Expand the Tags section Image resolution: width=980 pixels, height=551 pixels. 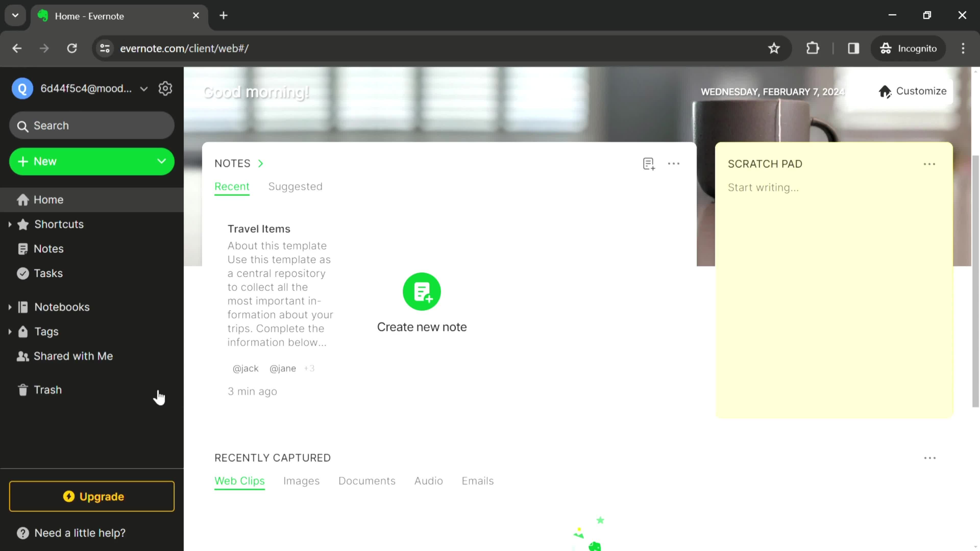(9, 331)
